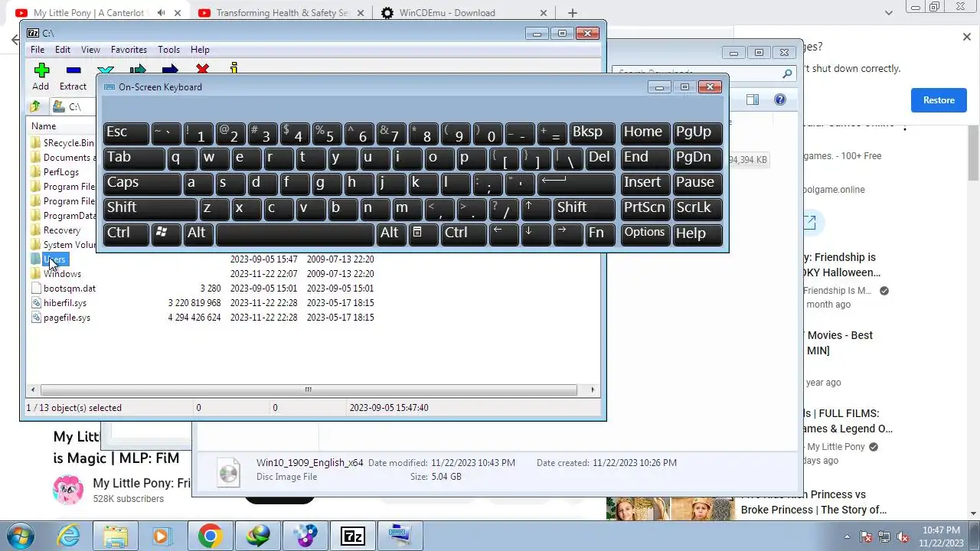Click the Home key on the On-Screen Keyboard

coord(645,133)
